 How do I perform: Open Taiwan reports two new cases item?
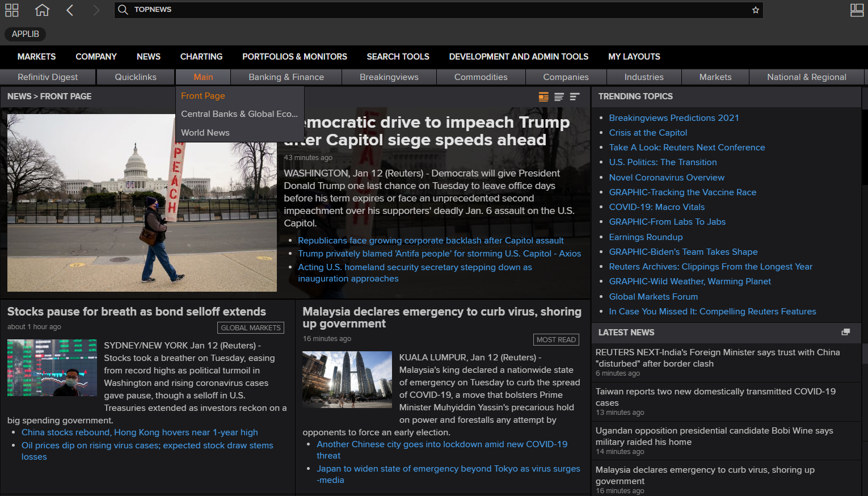pos(726,401)
